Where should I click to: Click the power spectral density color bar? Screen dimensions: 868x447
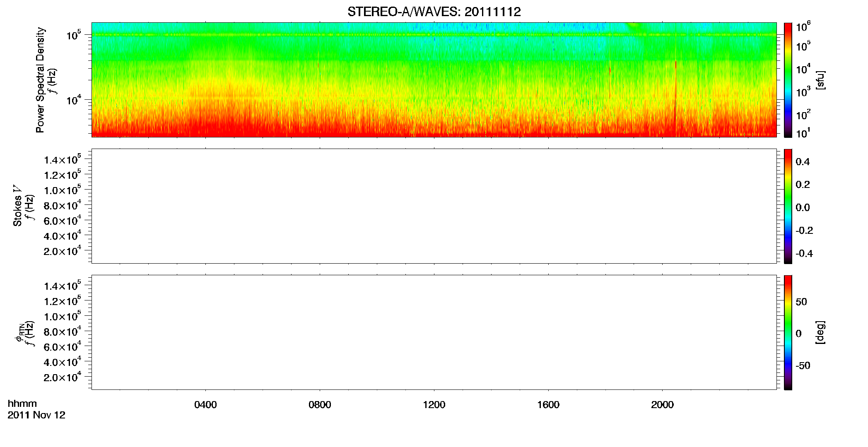pos(788,80)
